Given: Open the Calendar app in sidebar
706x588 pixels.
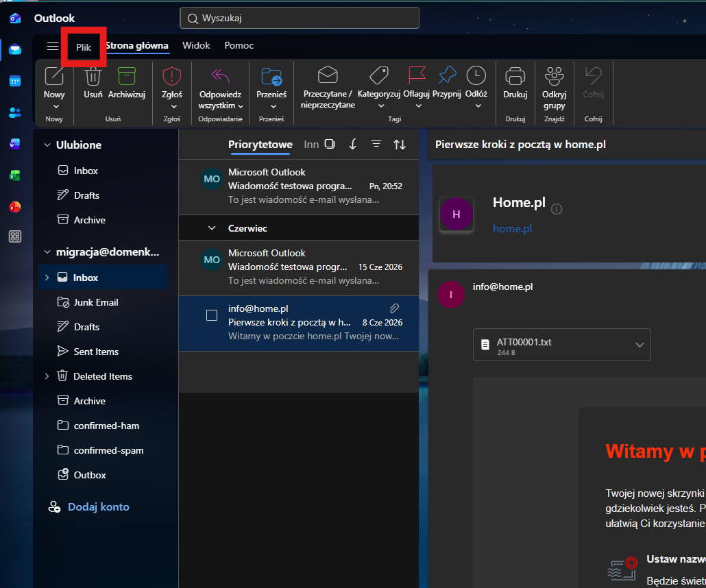Looking at the screenshot, I should pos(15,82).
